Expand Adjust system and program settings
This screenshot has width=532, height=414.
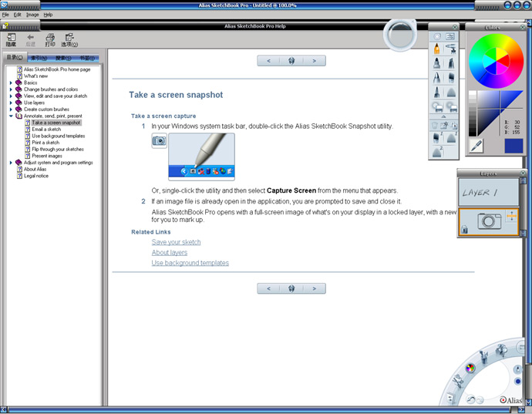(x=11, y=163)
